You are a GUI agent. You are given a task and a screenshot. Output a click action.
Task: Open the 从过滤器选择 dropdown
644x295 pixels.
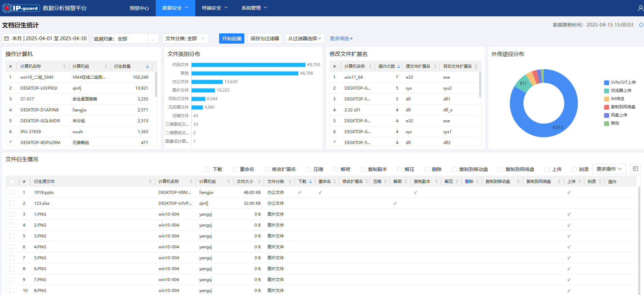pyautogui.click(x=305, y=38)
